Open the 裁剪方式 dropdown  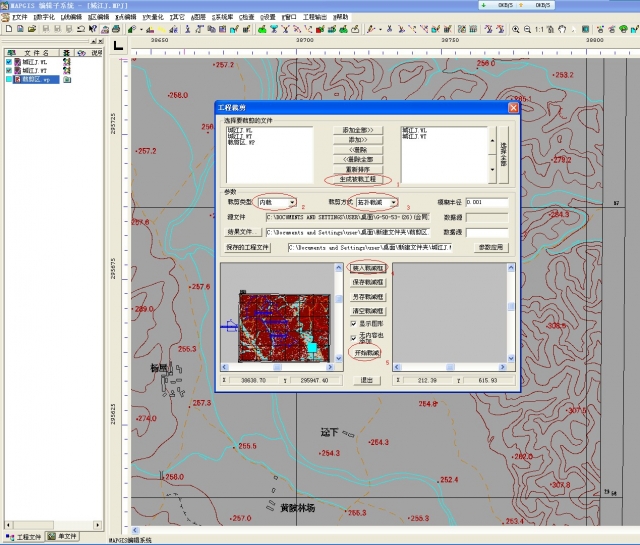[x=394, y=202]
